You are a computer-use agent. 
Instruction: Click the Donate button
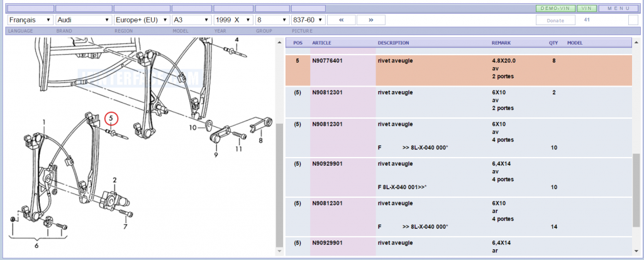pos(555,20)
